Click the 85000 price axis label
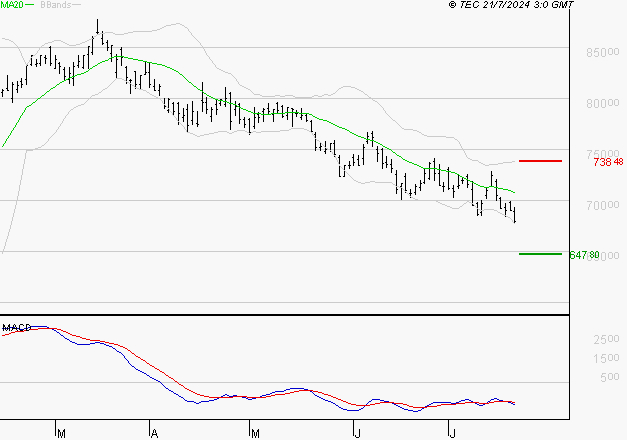The width and height of the screenshot is (627, 440). tap(603, 52)
